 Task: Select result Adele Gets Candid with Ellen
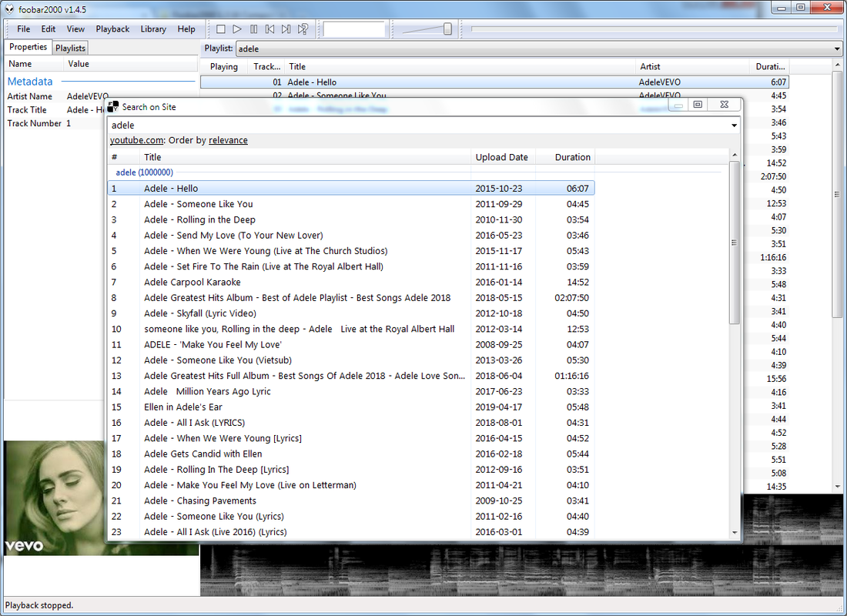click(x=351, y=454)
